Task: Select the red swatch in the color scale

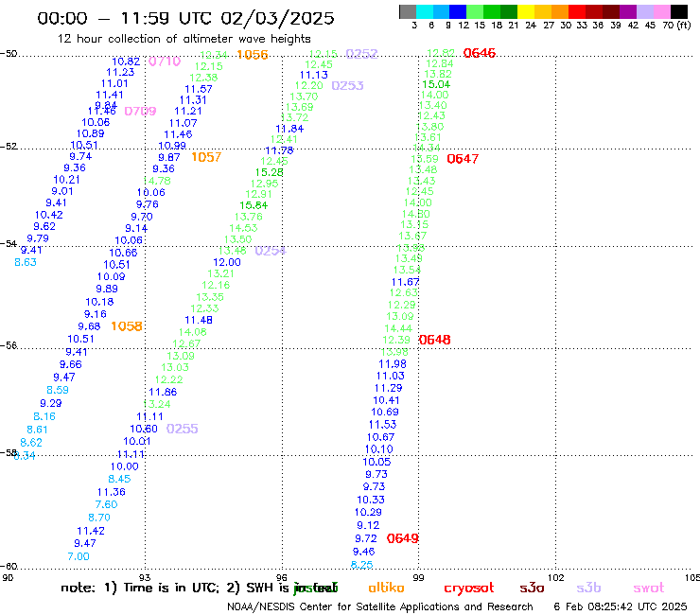Action: (577, 11)
